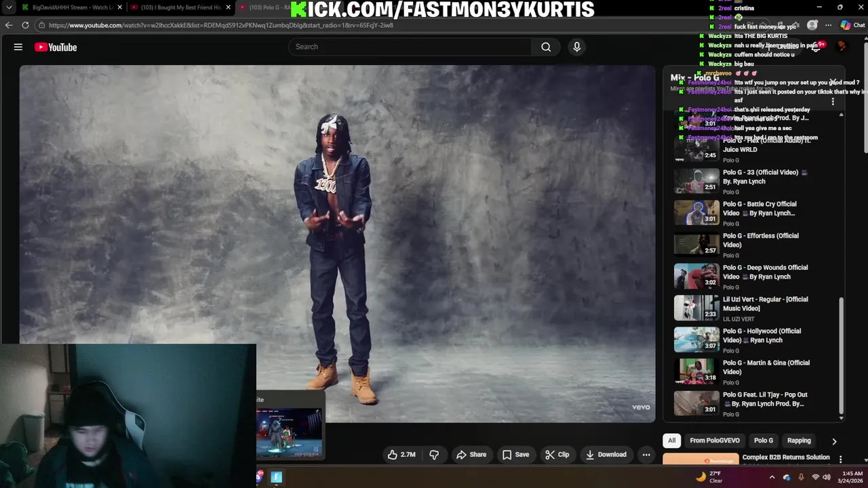Download the video
Image resolution: width=868 pixels, height=488 pixels.
(606, 455)
